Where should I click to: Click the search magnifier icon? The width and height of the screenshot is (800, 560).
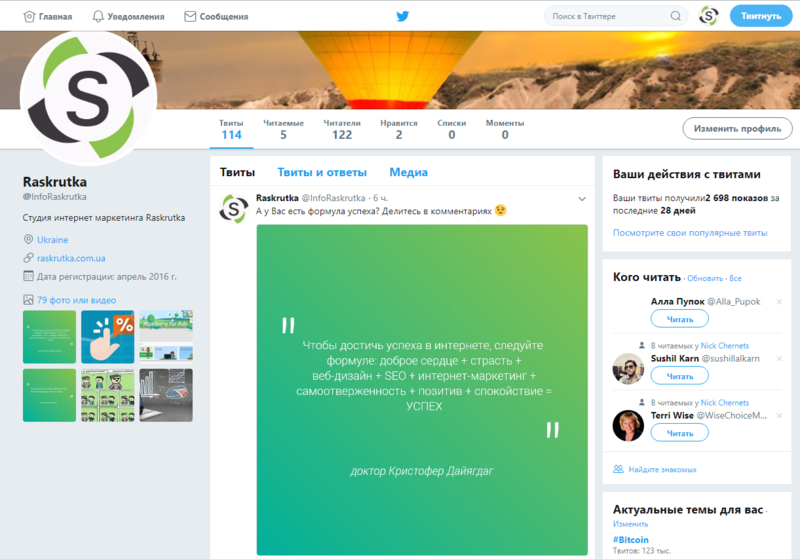[676, 16]
